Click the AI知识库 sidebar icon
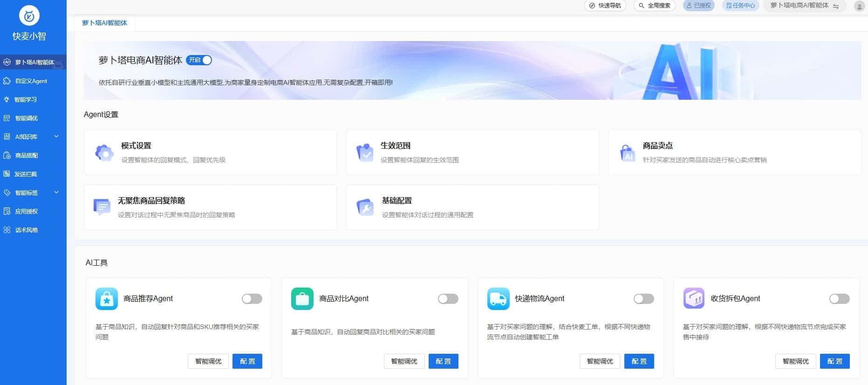 (x=7, y=137)
